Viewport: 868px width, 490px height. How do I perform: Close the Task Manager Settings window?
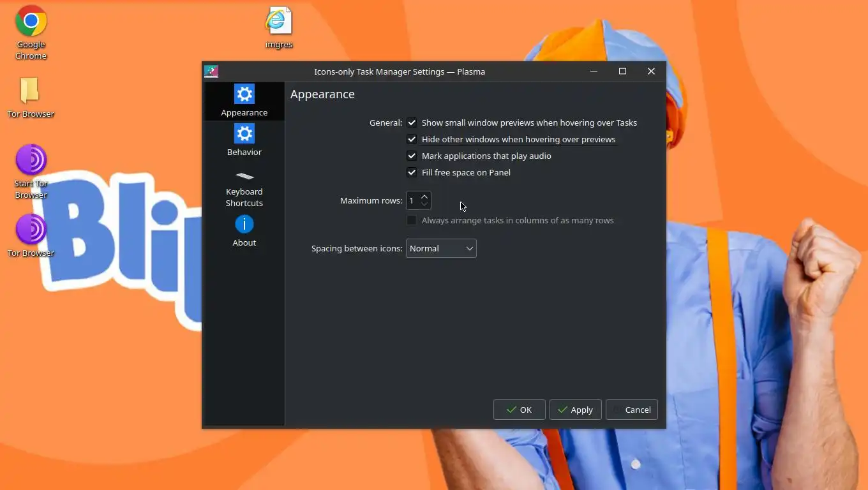point(651,71)
